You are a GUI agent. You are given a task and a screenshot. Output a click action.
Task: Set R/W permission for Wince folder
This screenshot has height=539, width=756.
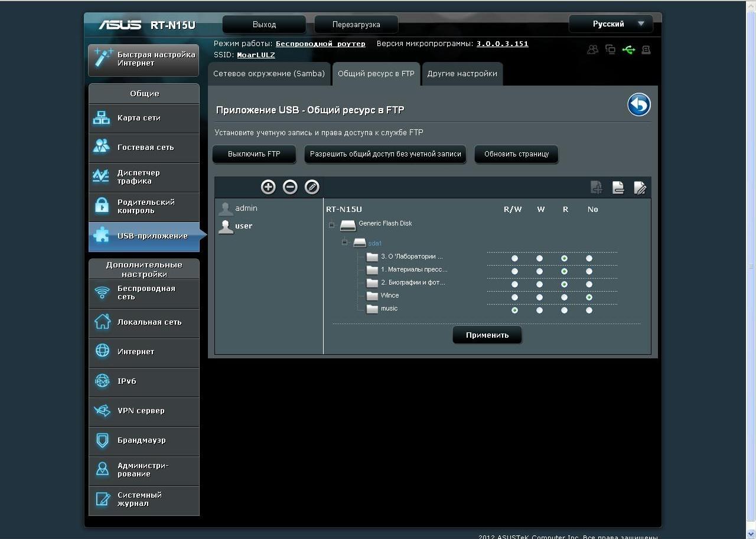514,298
